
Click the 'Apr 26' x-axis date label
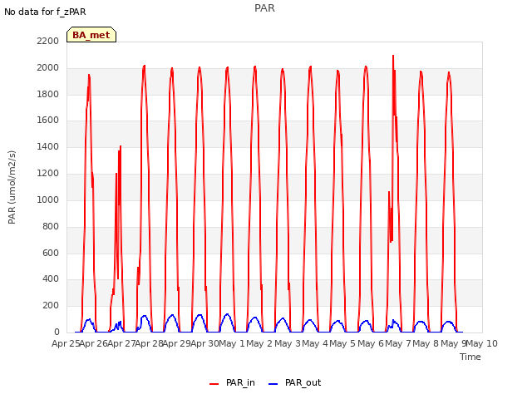(x=93, y=343)
